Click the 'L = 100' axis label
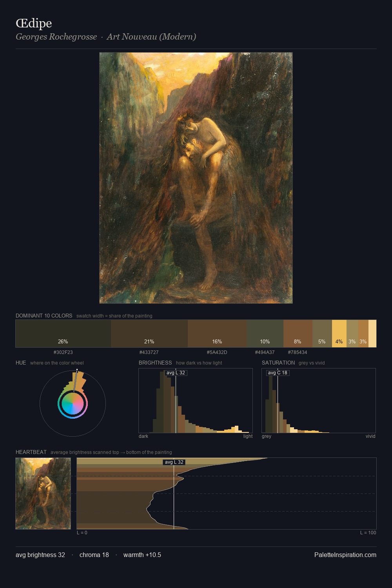Viewport: 392px width, 588px height. pos(368,533)
